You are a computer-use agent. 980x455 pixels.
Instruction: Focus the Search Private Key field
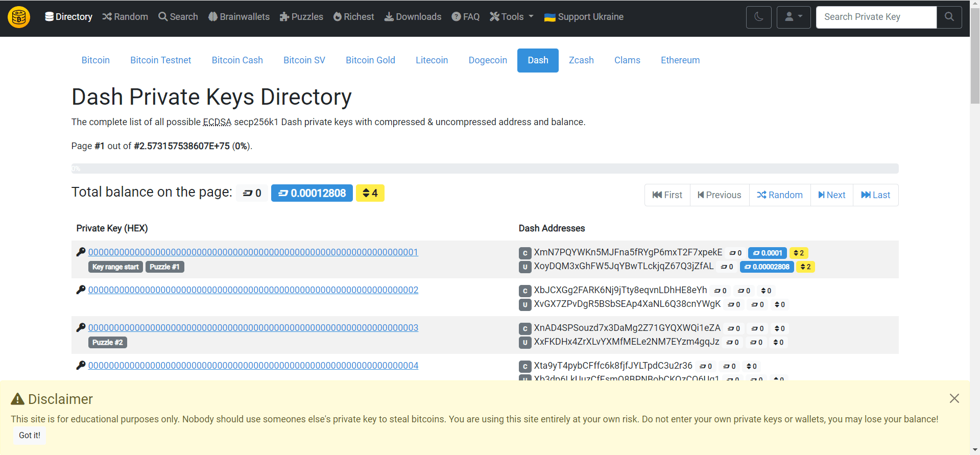click(876, 17)
